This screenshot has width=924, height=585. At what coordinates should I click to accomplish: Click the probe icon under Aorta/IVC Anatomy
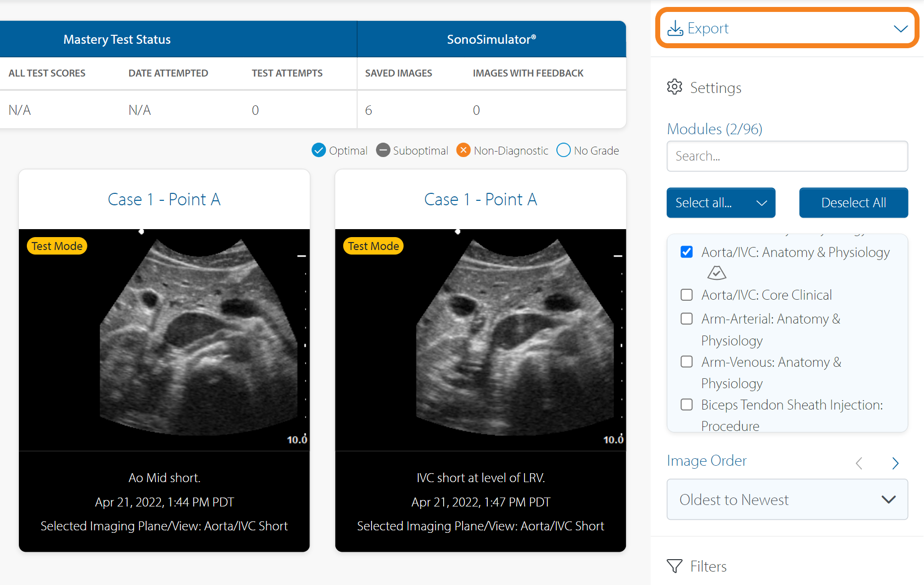(x=716, y=273)
